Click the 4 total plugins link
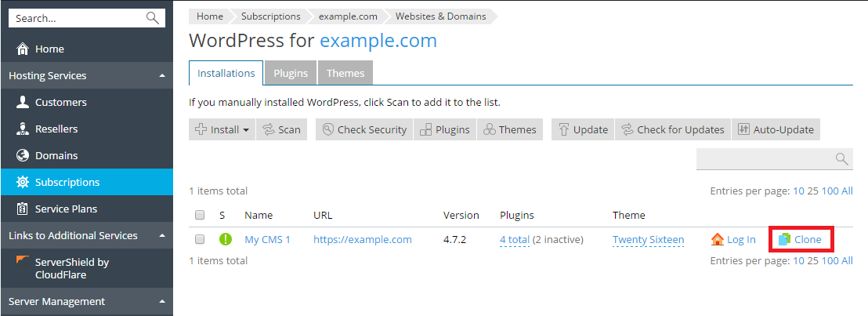Viewport: 868px width, 316px height. [x=515, y=239]
